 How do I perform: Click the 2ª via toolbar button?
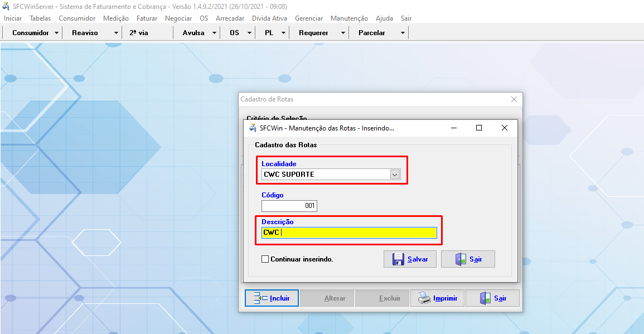point(139,33)
